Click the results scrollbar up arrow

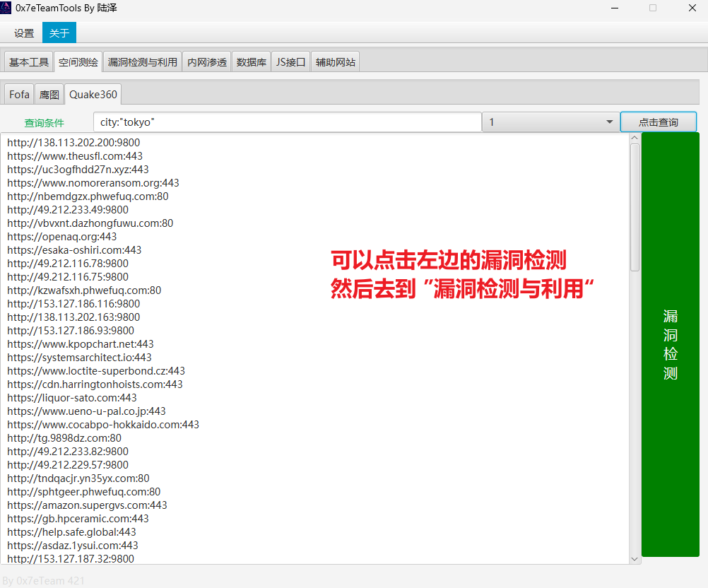coord(635,139)
